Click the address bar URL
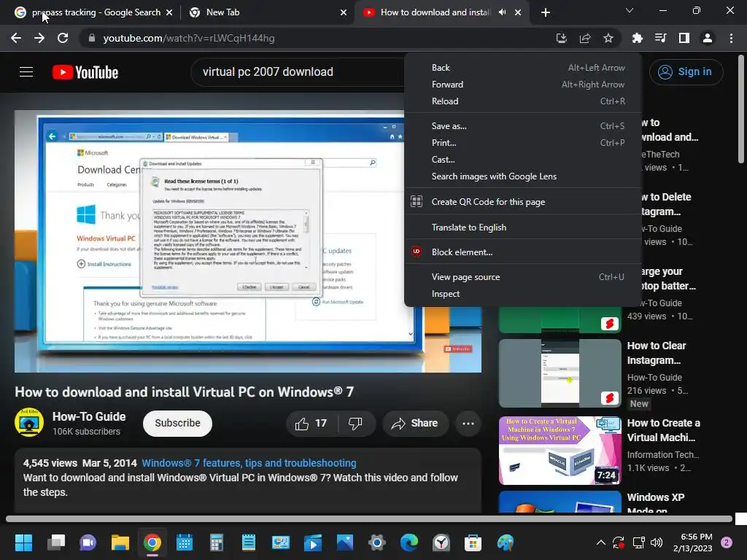This screenshot has width=747, height=560. click(189, 38)
